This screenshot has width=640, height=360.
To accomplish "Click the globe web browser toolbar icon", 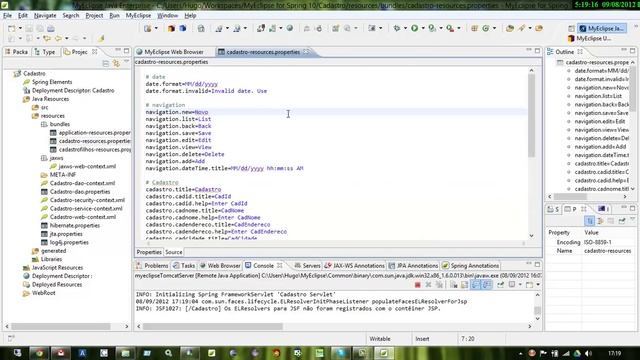I will [x=289, y=28].
